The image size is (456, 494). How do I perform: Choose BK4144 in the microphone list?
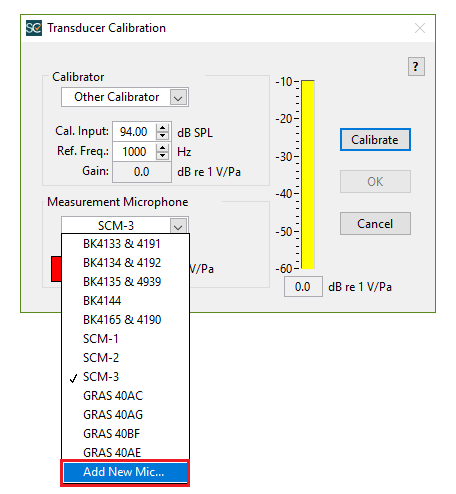(x=125, y=301)
